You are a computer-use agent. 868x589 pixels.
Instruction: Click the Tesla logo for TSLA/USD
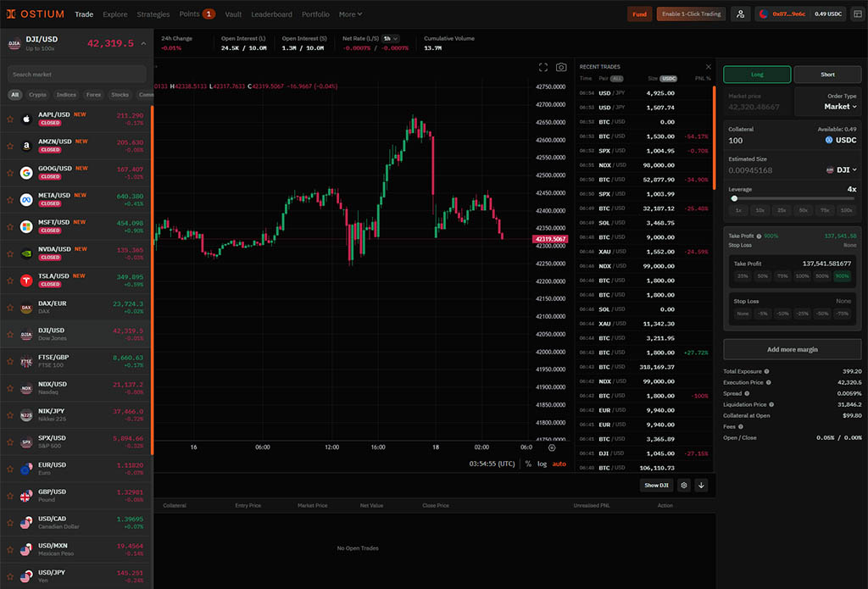26,281
